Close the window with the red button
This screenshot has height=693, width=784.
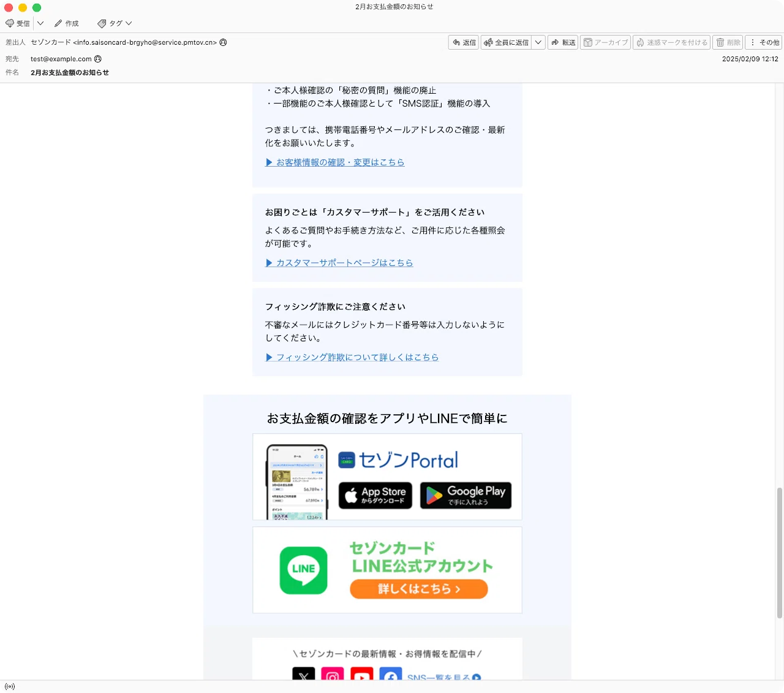(x=9, y=7)
